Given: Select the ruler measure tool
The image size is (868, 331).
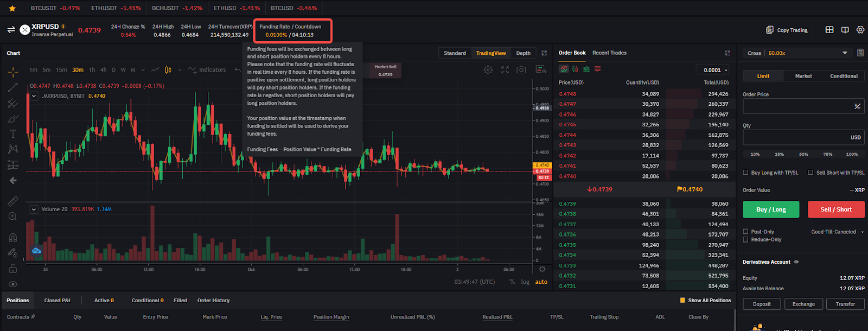Looking at the screenshot, I should coord(13,201).
